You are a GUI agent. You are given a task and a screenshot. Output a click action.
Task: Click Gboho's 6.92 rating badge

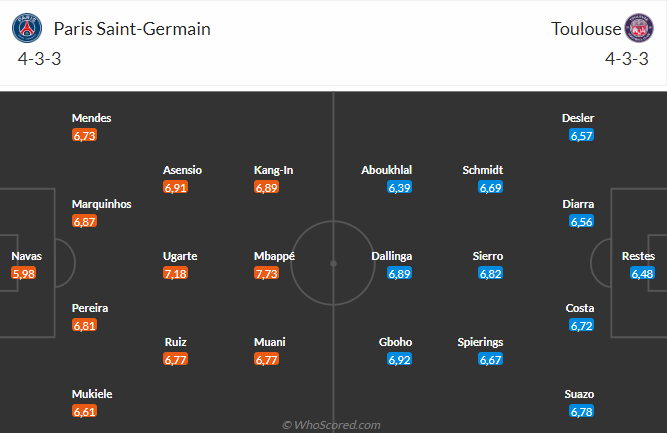[x=400, y=359]
